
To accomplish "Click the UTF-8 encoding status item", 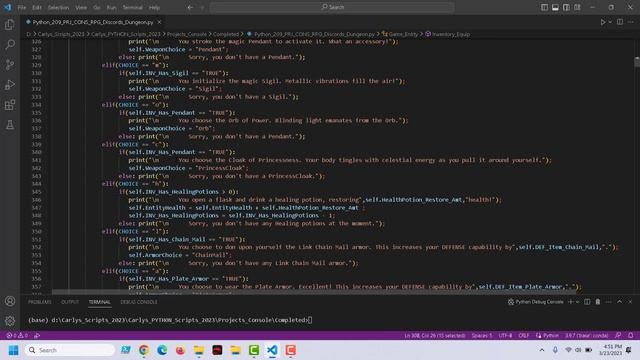I will point(505,336).
